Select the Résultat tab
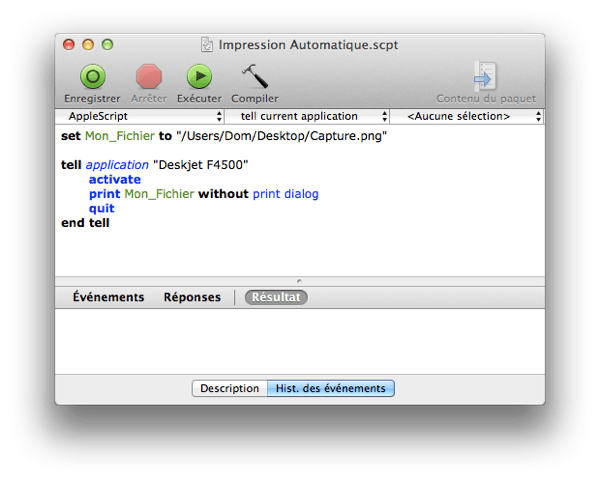 pyautogui.click(x=277, y=297)
